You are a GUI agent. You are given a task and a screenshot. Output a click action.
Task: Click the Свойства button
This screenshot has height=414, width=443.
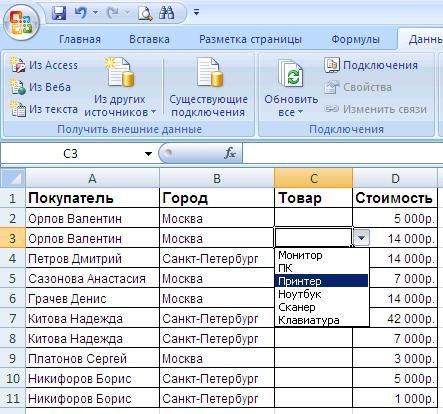pos(358,87)
